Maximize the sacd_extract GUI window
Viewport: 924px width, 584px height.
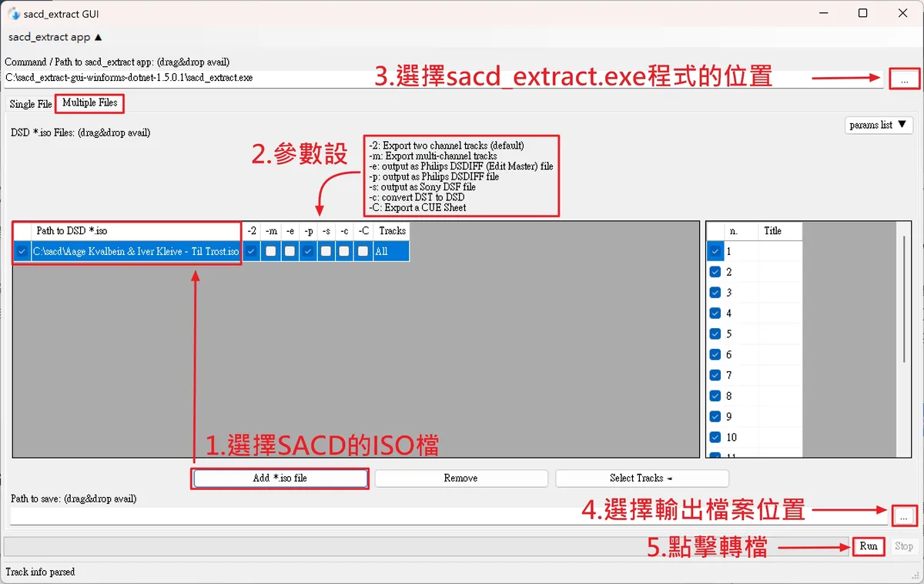tap(862, 14)
